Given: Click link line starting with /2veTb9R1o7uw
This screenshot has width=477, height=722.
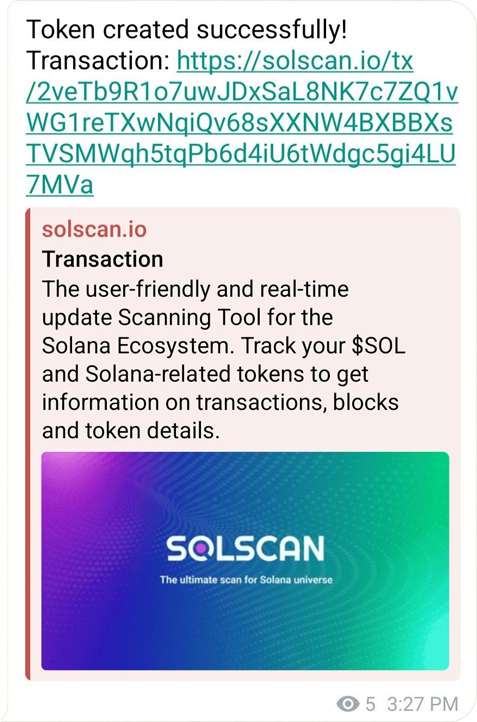Looking at the screenshot, I should point(242,92).
